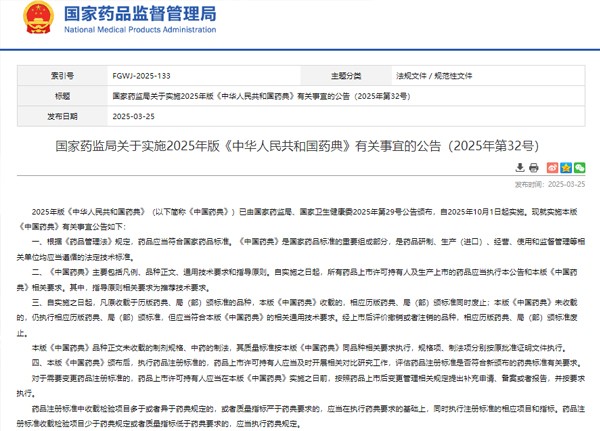Click the 索引号 label cell

[x=62, y=76]
